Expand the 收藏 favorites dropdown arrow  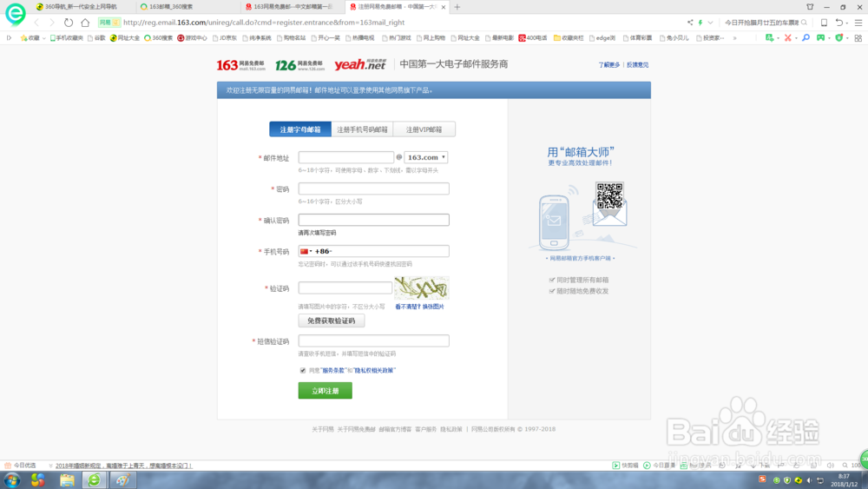point(43,38)
